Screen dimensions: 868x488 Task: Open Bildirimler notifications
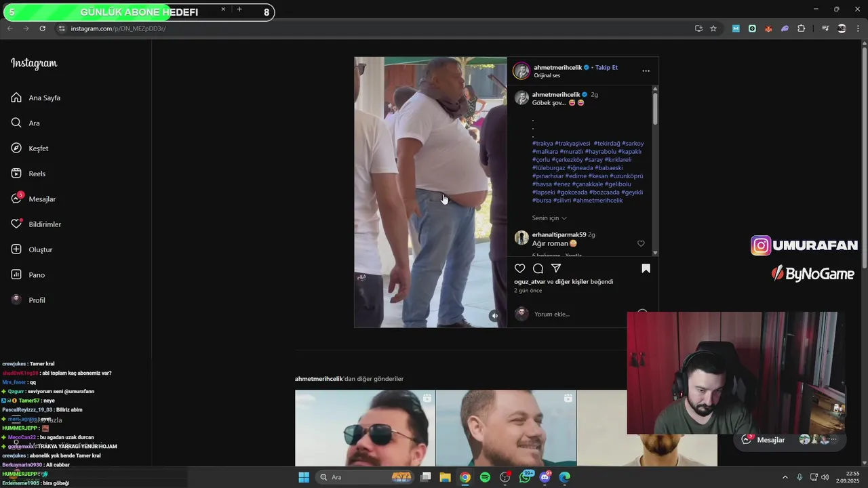point(36,224)
